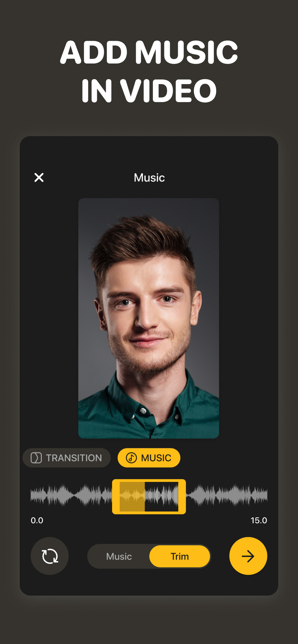Click the unplayed section inside the trim box
Viewport: 298px width, 644px height.
[x=162, y=497]
